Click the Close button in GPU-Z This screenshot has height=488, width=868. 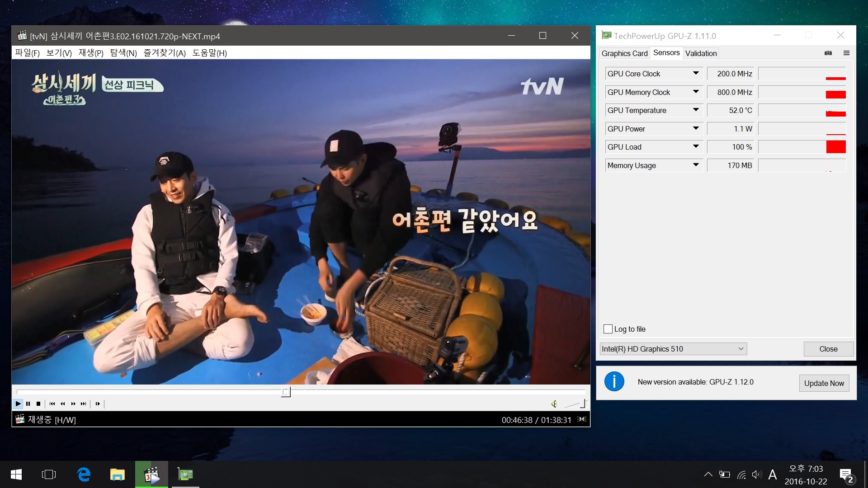(x=828, y=349)
